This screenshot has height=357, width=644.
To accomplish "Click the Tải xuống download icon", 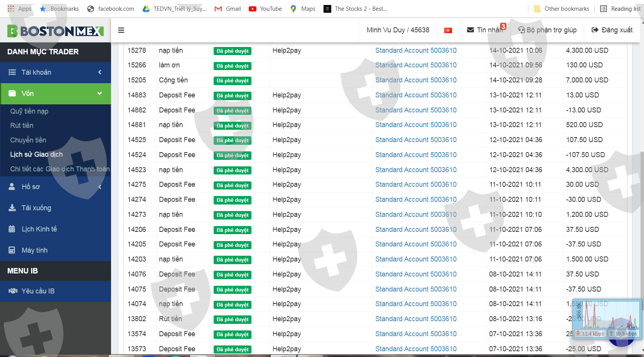I will pos(12,208).
